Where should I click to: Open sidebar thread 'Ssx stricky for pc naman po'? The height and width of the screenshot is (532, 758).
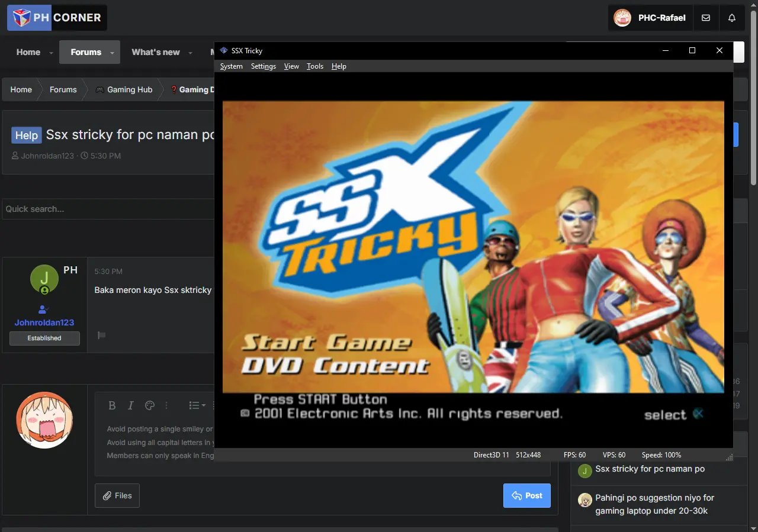point(650,469)
